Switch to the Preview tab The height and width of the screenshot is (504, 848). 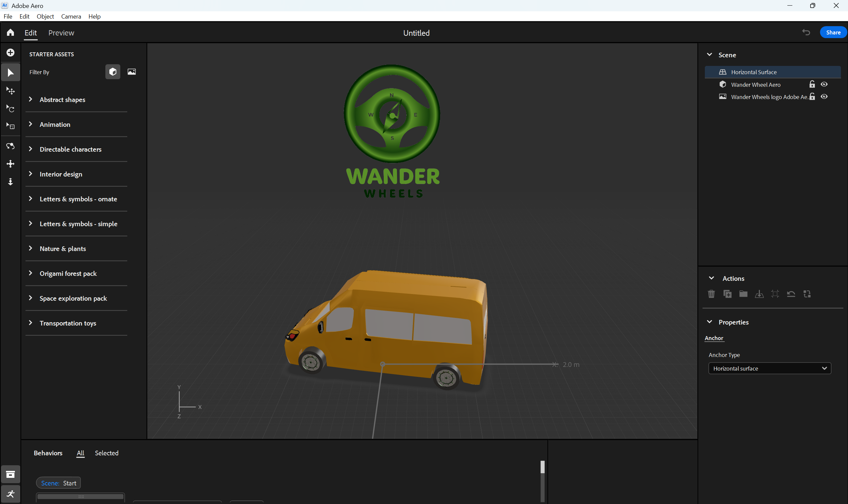coord(61,32)
